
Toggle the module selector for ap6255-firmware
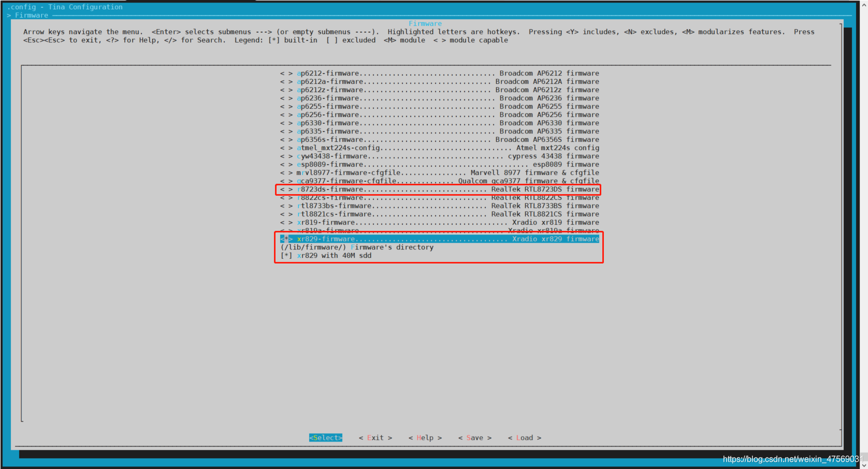click(286, 107)
